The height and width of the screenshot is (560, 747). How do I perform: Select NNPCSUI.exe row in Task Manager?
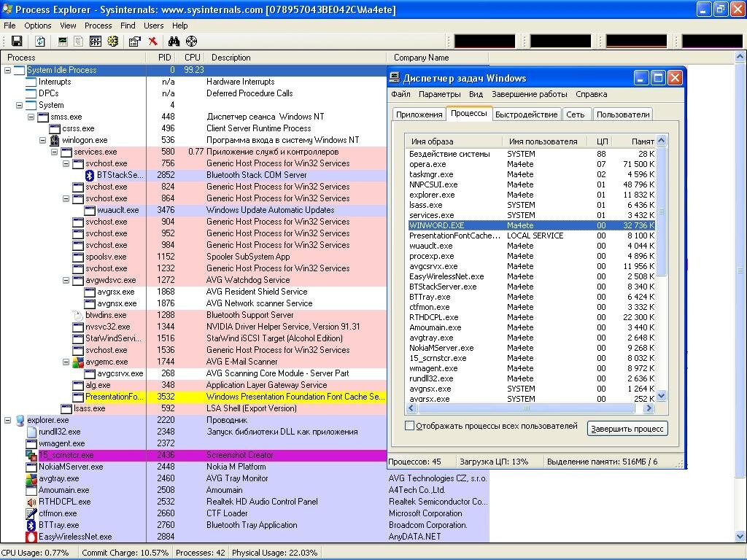[532, 184]
